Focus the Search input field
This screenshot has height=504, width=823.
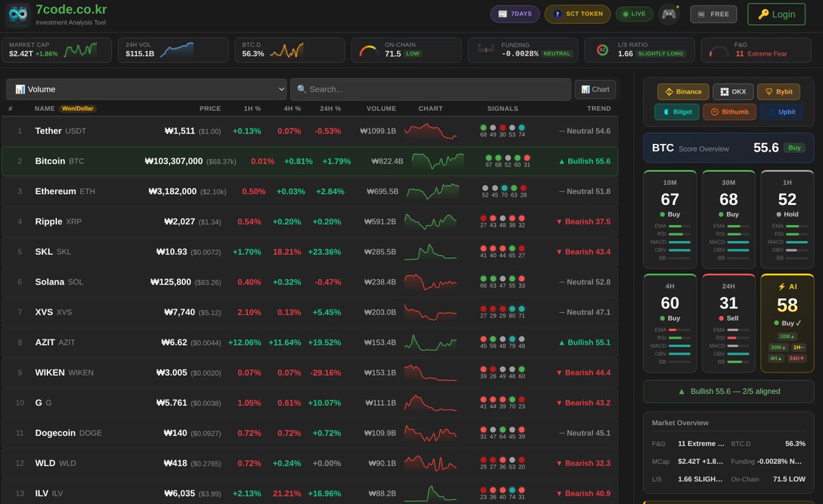431,89
